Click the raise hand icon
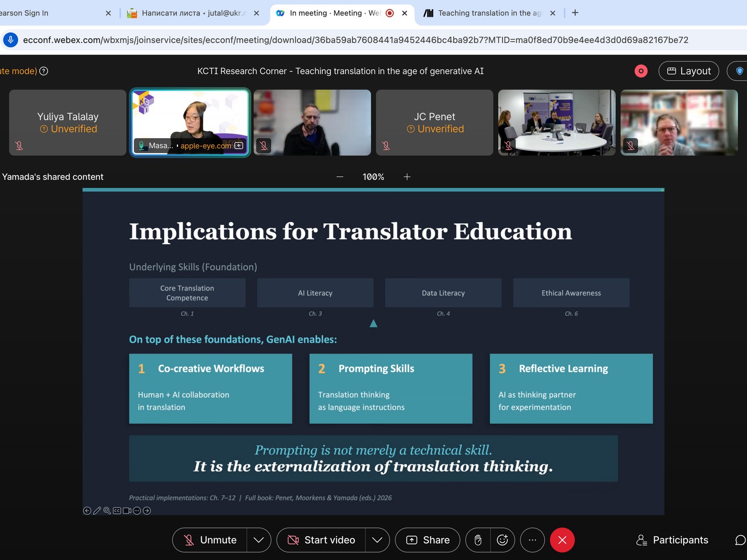This screenshot has width=747, height=560. (x=478, y=540)
